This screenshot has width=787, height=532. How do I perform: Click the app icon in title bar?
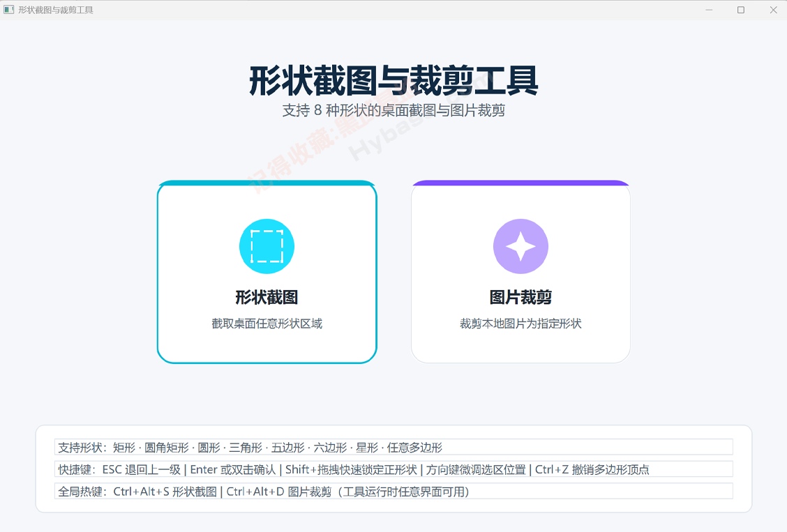coord(8,10)
